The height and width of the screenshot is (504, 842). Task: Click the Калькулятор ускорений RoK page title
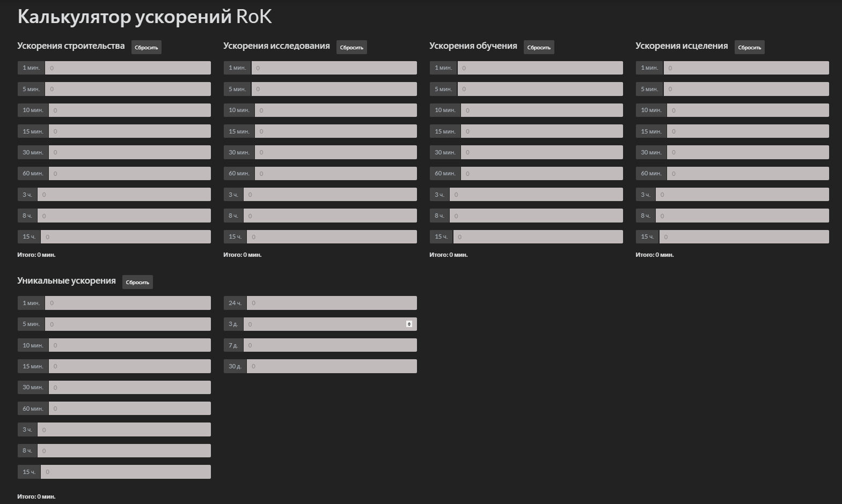(x=145, y=17)
